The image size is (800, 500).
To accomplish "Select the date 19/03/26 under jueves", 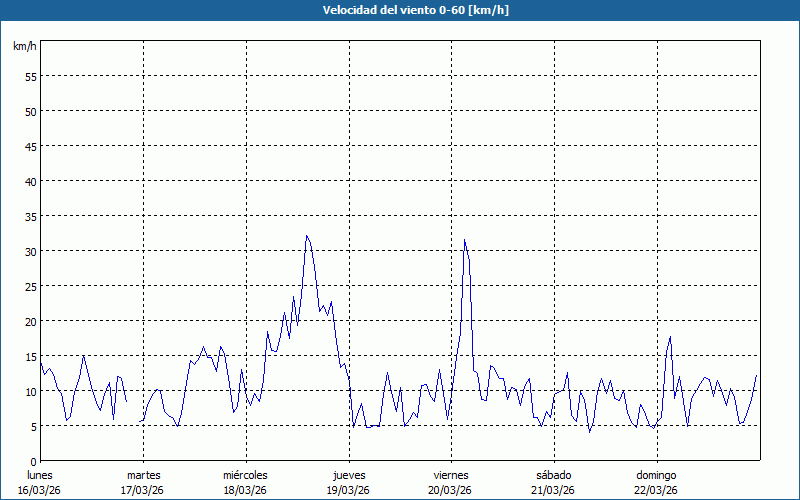I will click(x=348, y=490).
